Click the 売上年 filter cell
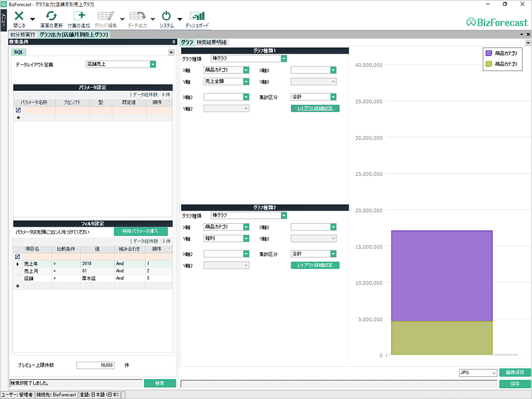The width and height of the screenshot is (532, 399). pyautogui.click(x=37, y=264)
